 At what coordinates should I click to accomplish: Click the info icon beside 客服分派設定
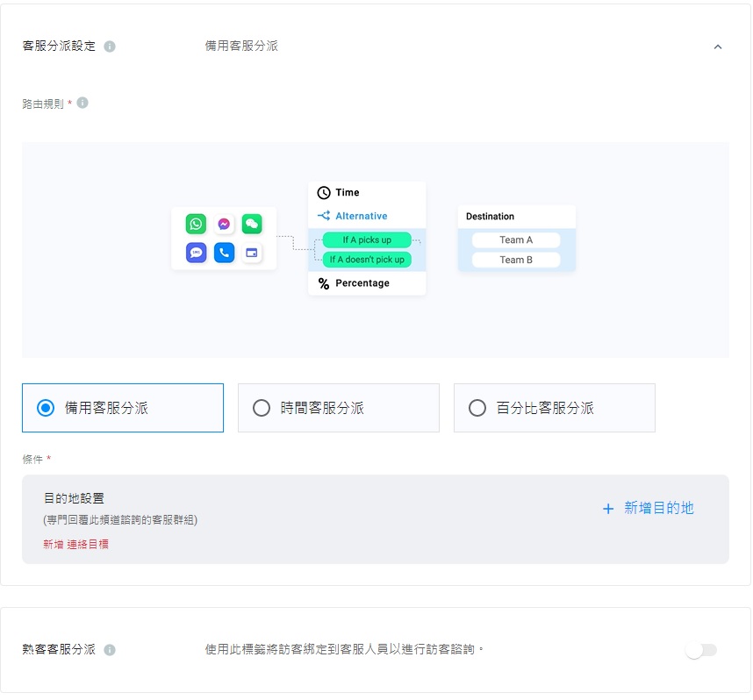pos(110,46)
